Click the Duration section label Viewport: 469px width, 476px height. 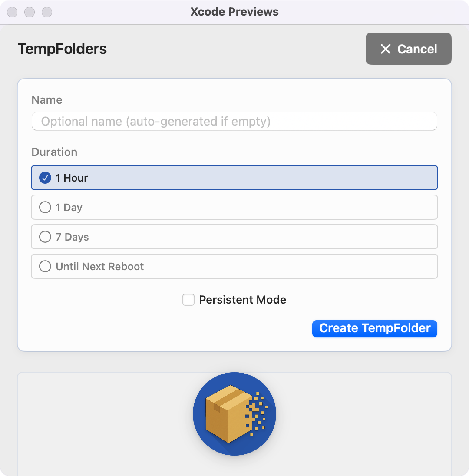tap(54, 152)
